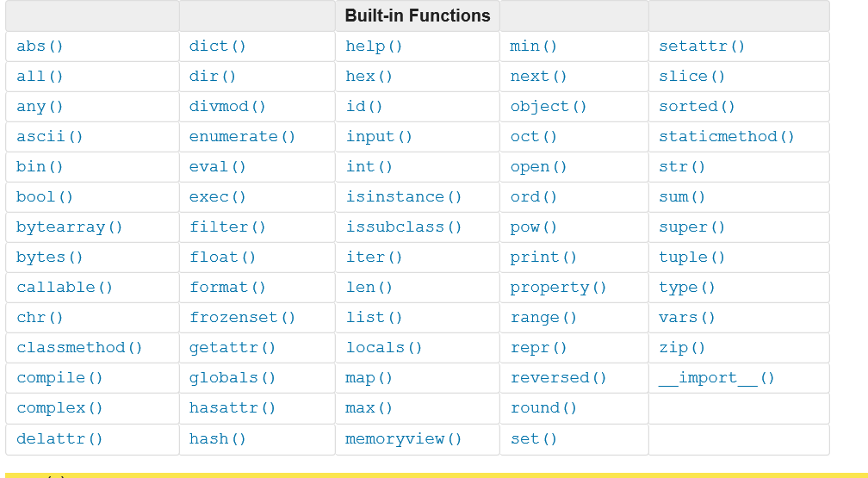
Task: Open the dict() link
Action: (x=218, y=46)
